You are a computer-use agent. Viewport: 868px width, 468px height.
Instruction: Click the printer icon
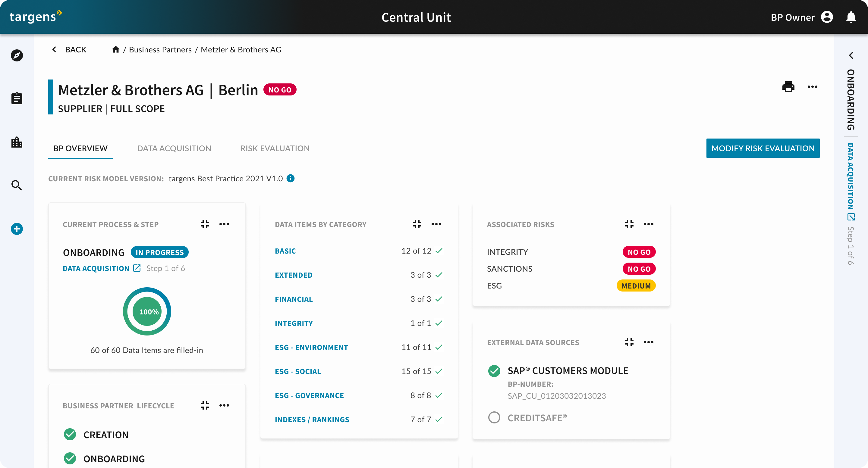[788, 87]
